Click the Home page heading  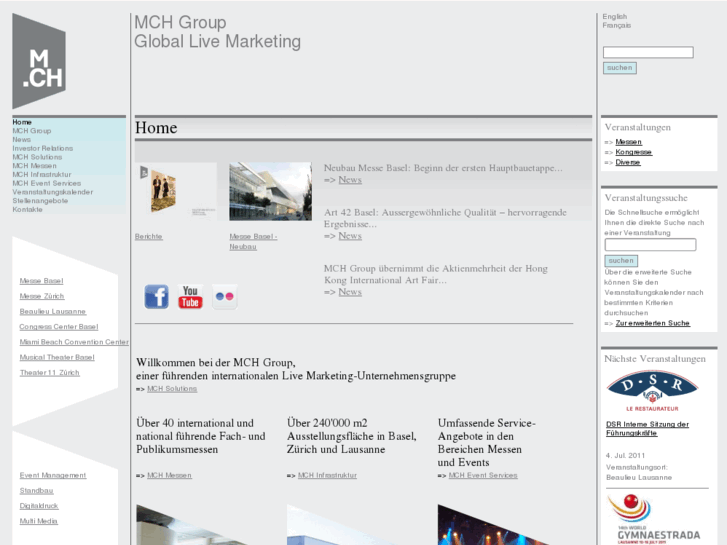coord(156,128)
